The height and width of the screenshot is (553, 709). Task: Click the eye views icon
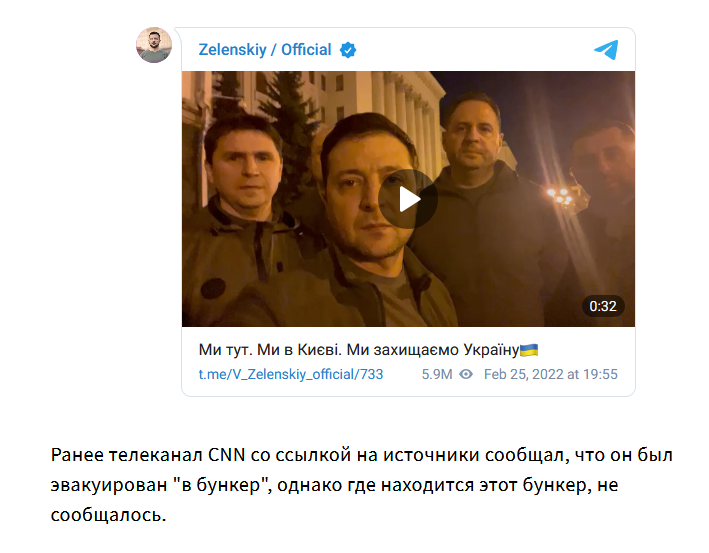point(466,374)
